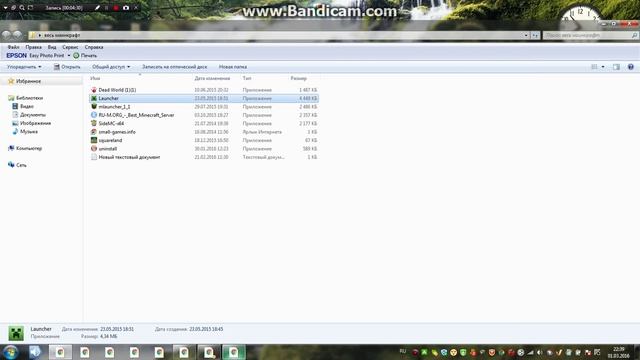Image resolution: width=640 pixels, height=360 pixels.
Task: Expand the view options dropdown arrow
Action: coord(603,67)
